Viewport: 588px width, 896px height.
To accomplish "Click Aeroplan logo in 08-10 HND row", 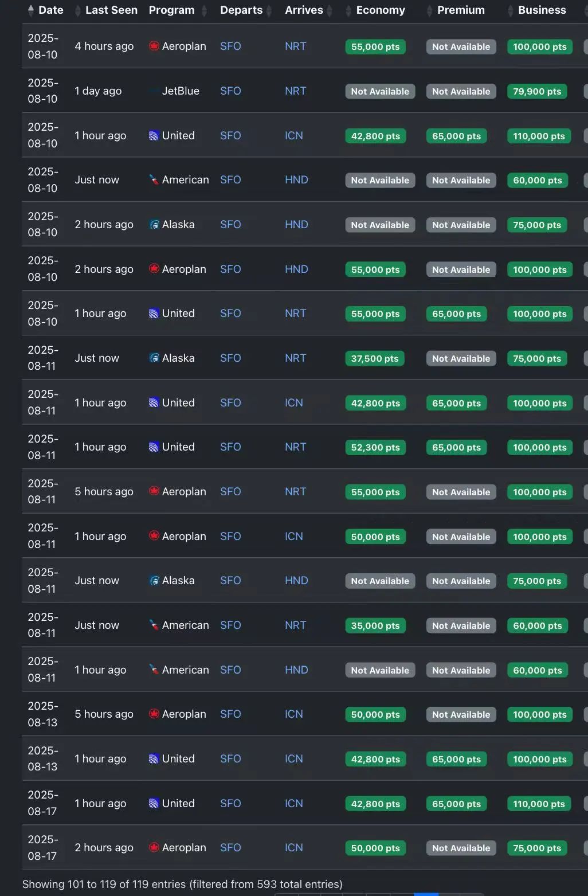I will [154, 269].
